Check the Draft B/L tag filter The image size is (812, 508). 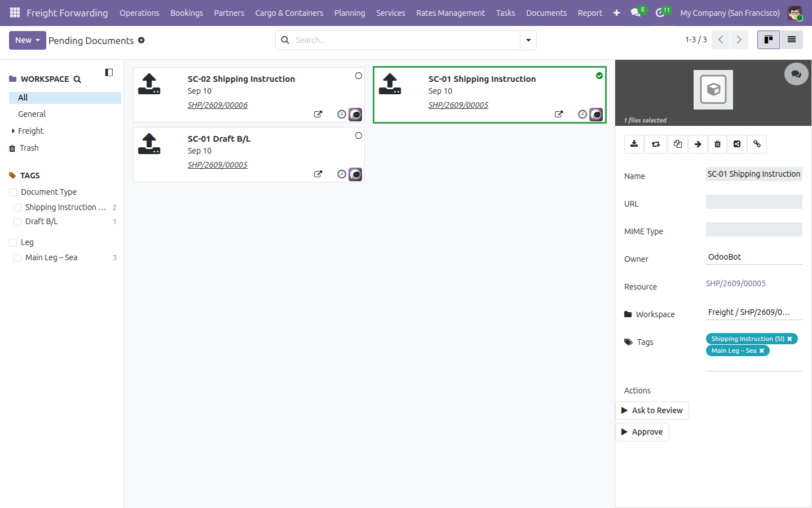click(17, 222)
